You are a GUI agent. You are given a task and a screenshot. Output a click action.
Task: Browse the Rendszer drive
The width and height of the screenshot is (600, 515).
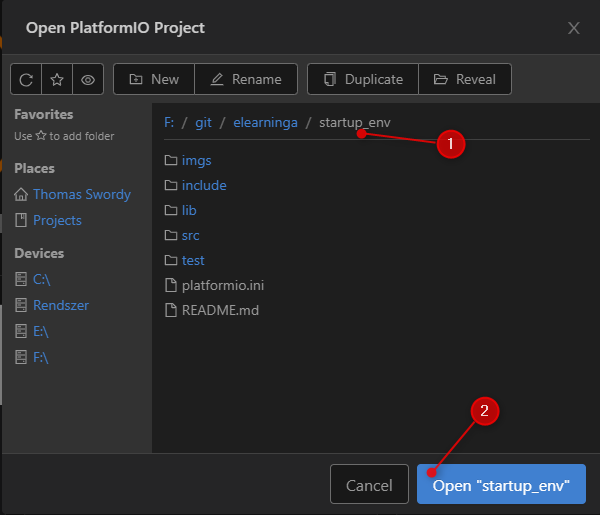click(61, 305)
